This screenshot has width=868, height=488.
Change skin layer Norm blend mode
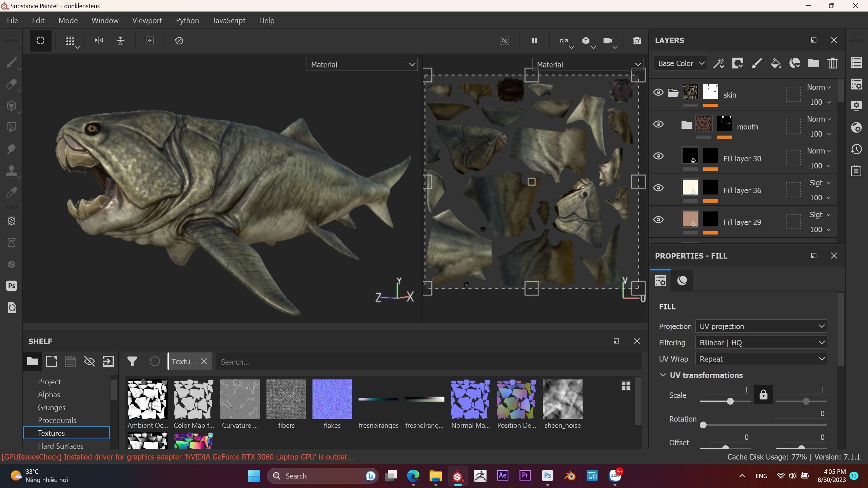click(x=818, y=87)
